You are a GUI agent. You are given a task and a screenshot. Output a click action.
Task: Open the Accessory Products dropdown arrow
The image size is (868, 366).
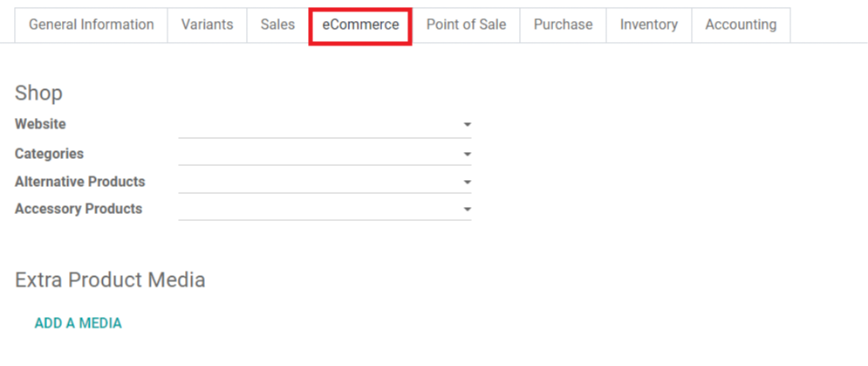tap(468, 210)
